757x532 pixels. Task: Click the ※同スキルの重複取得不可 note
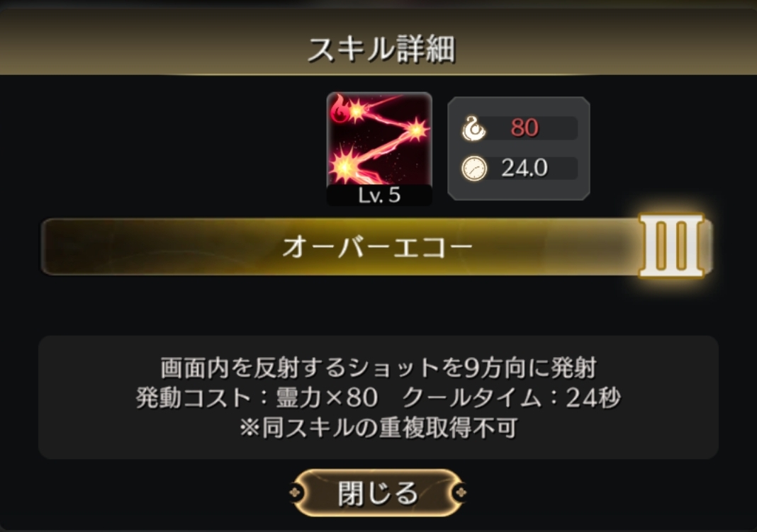378,428
